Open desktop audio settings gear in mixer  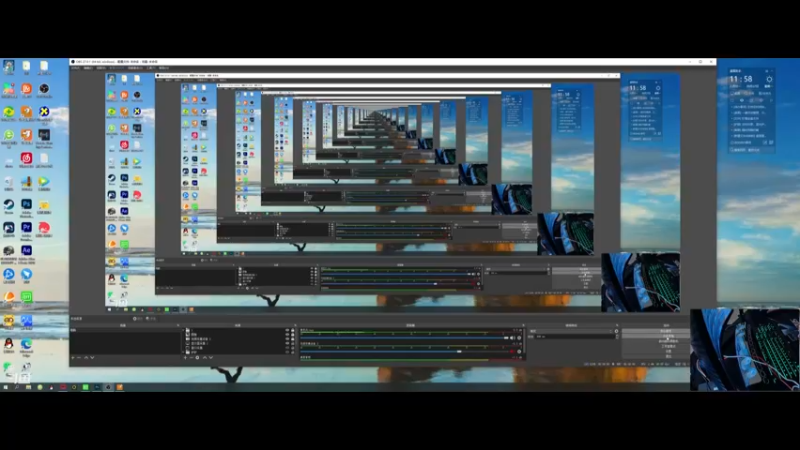tap(519, 338)
